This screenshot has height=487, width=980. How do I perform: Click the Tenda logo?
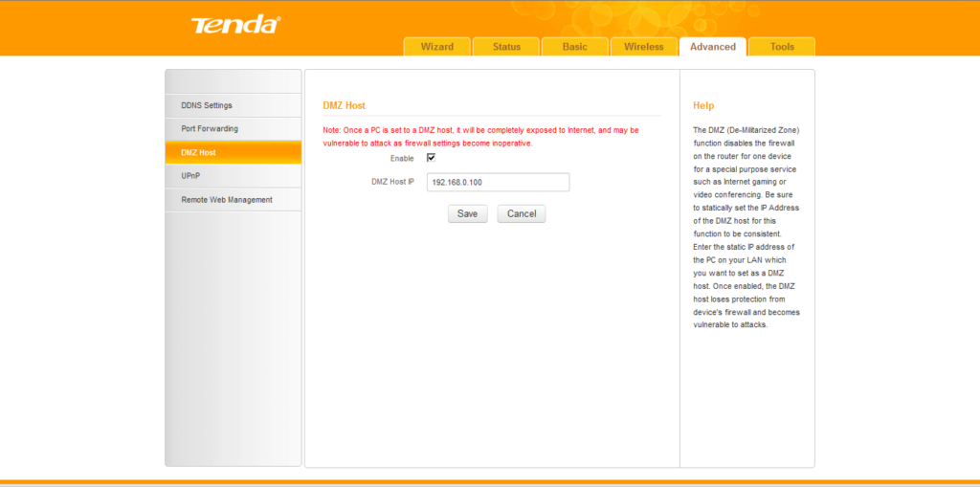point(234,25)
